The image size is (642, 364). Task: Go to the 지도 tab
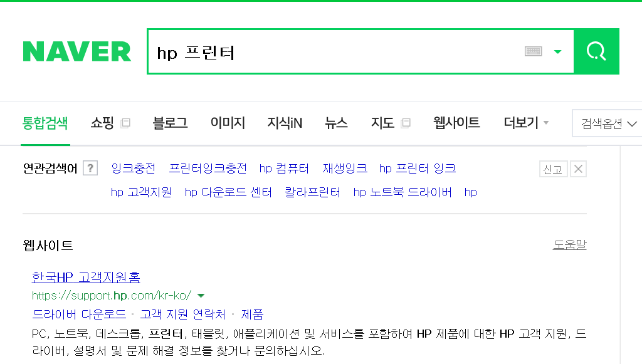click(x=382, y=123)
